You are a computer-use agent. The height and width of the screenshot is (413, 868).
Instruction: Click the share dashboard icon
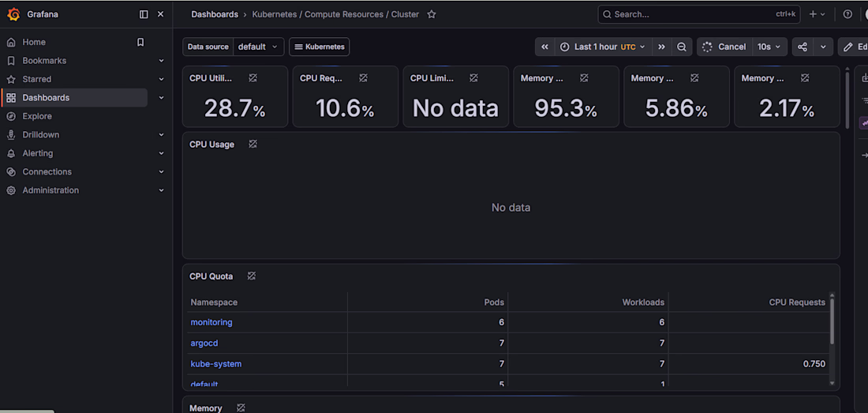pos(803,47)
